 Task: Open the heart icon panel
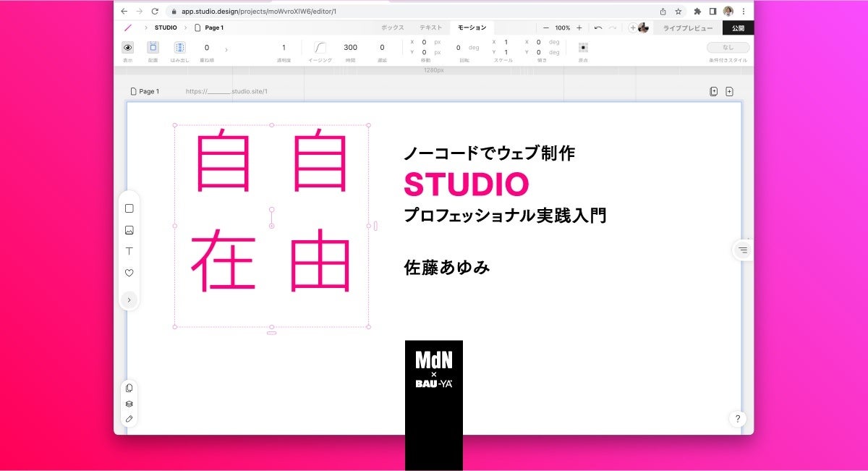coord(129,273)
